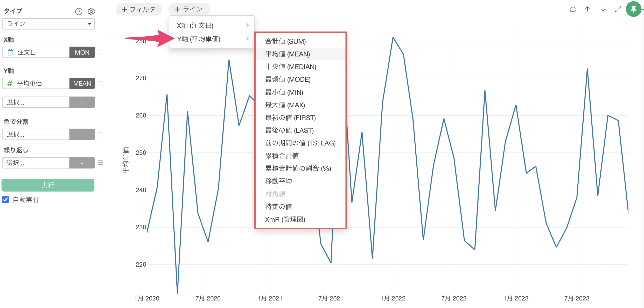The width and height of the screenshot is (644, 308).
Task: Open Y軸 平均単価 hamburger menu icon
Action: 100,83
